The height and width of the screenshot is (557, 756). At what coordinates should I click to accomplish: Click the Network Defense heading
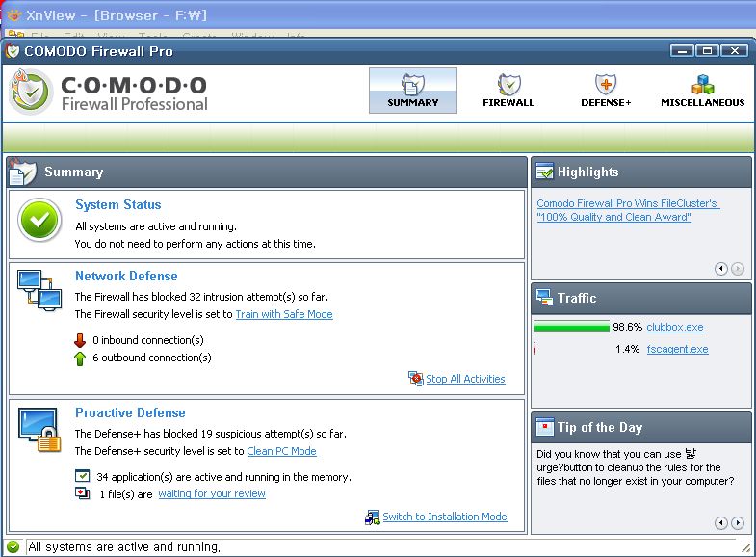[126, 277]
